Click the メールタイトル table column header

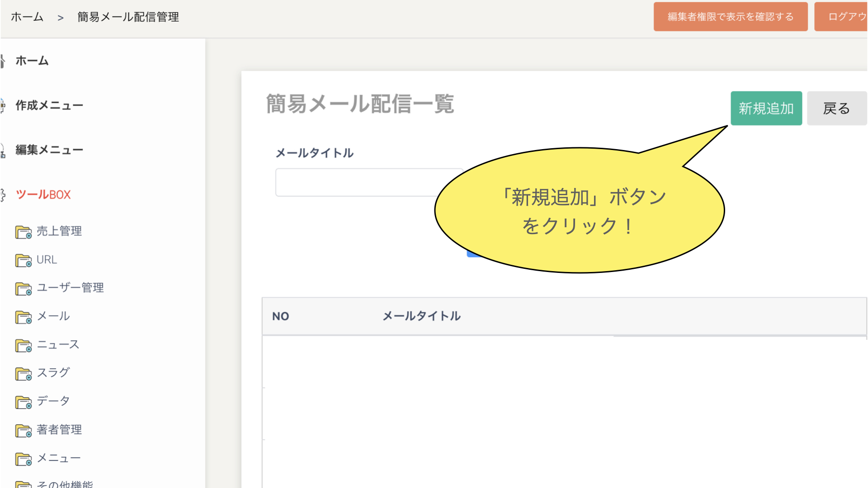pos(421,316)
